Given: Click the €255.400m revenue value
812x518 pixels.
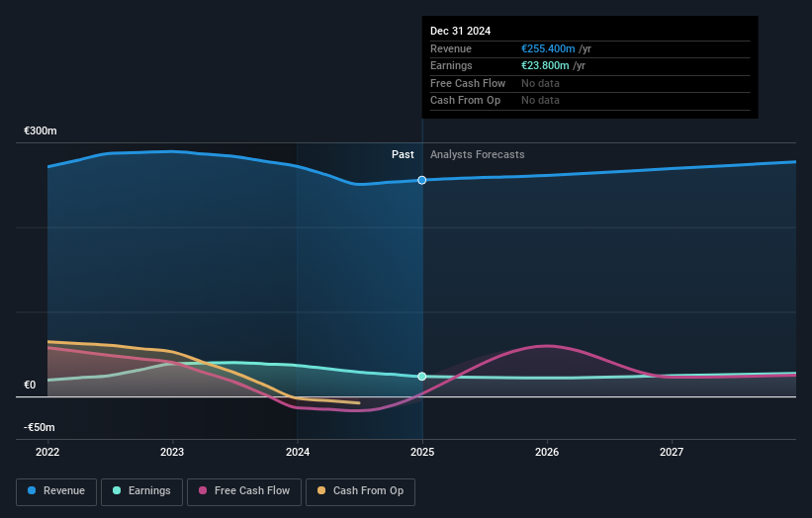Looking at the screenshot, I should [548, 48].
